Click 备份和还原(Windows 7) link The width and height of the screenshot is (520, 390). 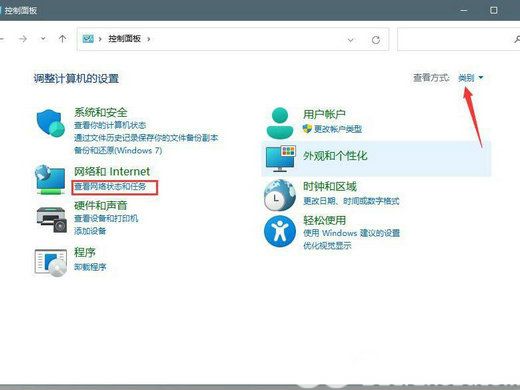pyautogui.click(x=118, y=150)
